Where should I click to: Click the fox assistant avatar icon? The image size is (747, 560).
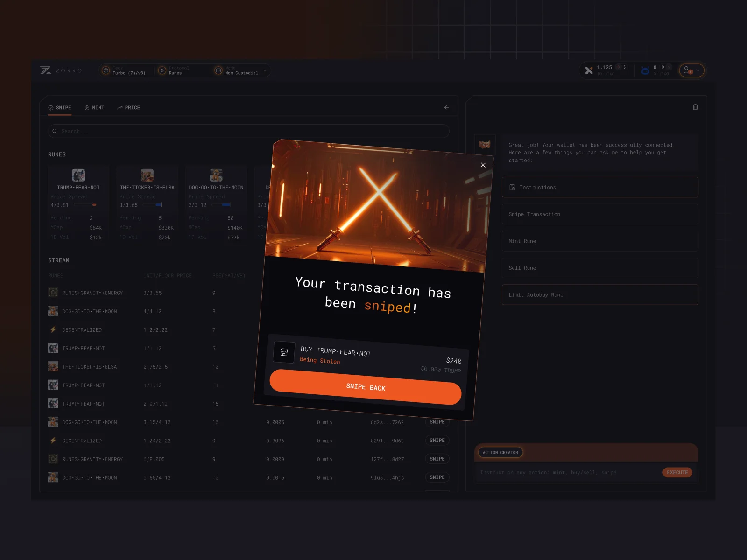coord(484,145)
